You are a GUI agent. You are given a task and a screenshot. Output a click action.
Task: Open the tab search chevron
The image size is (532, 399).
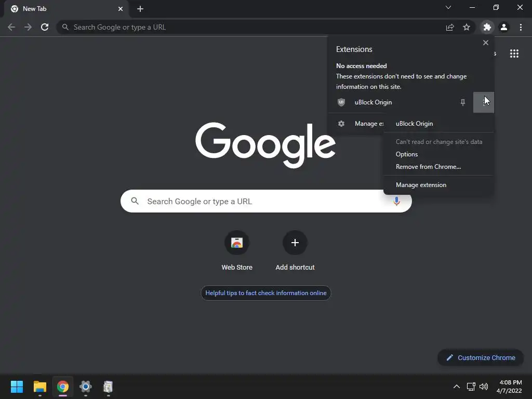[x=448, y=7]
